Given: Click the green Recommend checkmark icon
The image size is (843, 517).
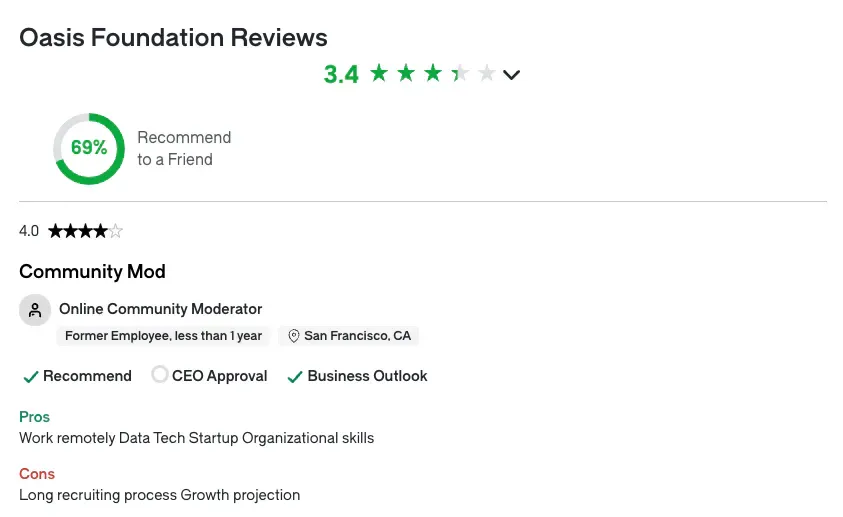Looking at the screenshot, I should click(x=30, y=377).
